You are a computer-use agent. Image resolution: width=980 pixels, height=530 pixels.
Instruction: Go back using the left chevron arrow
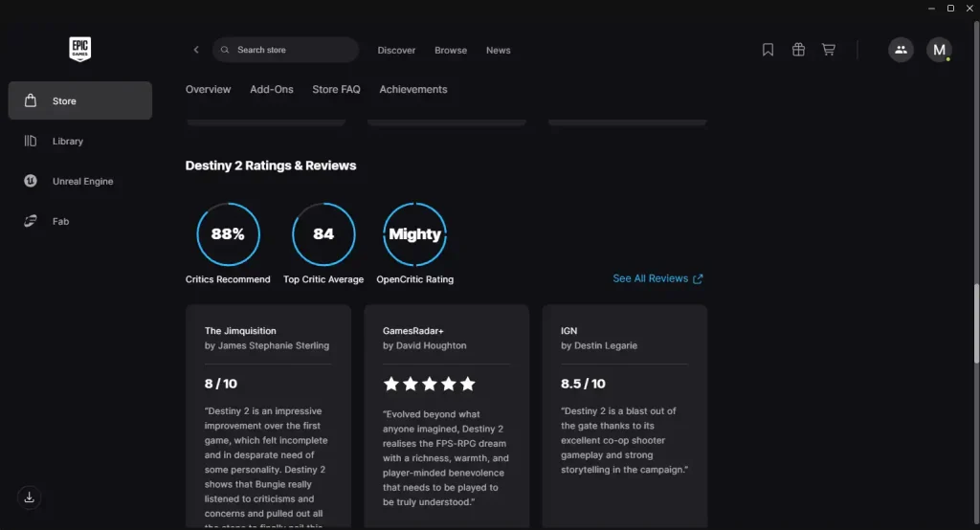[196, 50]
